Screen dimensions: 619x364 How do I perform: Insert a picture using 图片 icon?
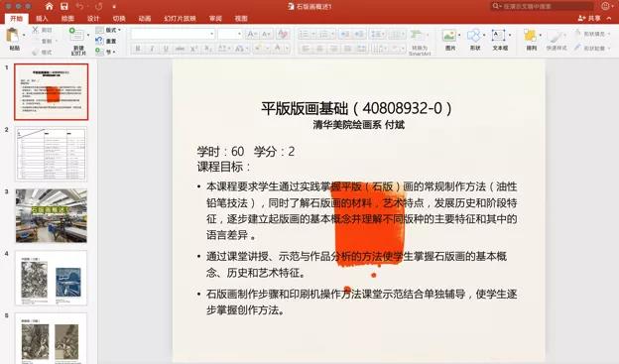[449, 36]
